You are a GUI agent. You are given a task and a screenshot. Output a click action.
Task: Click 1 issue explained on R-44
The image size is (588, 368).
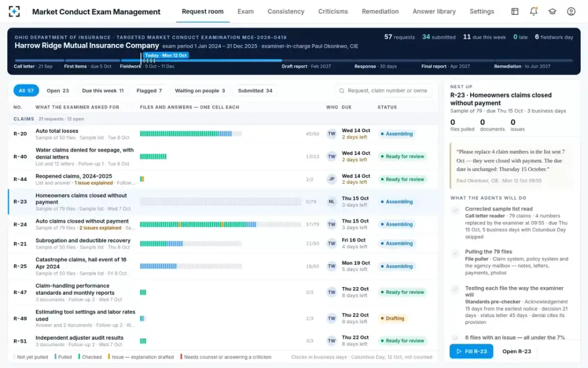pos(94,183)
